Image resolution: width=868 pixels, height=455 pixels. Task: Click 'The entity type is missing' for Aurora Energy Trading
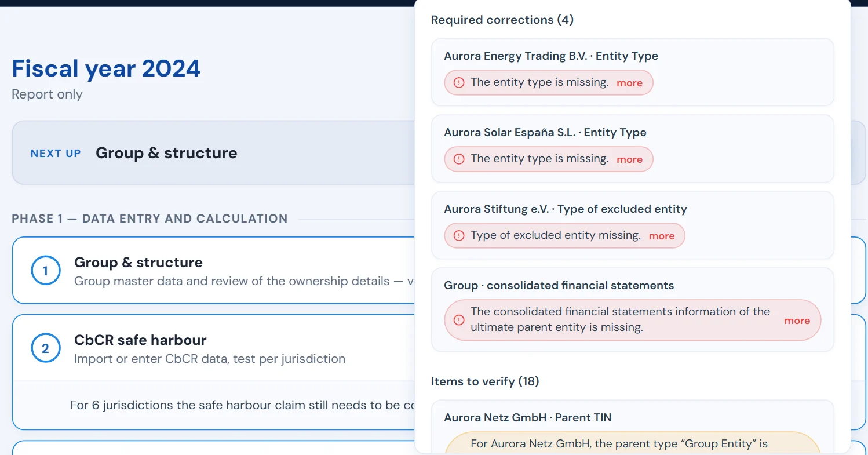539,82
